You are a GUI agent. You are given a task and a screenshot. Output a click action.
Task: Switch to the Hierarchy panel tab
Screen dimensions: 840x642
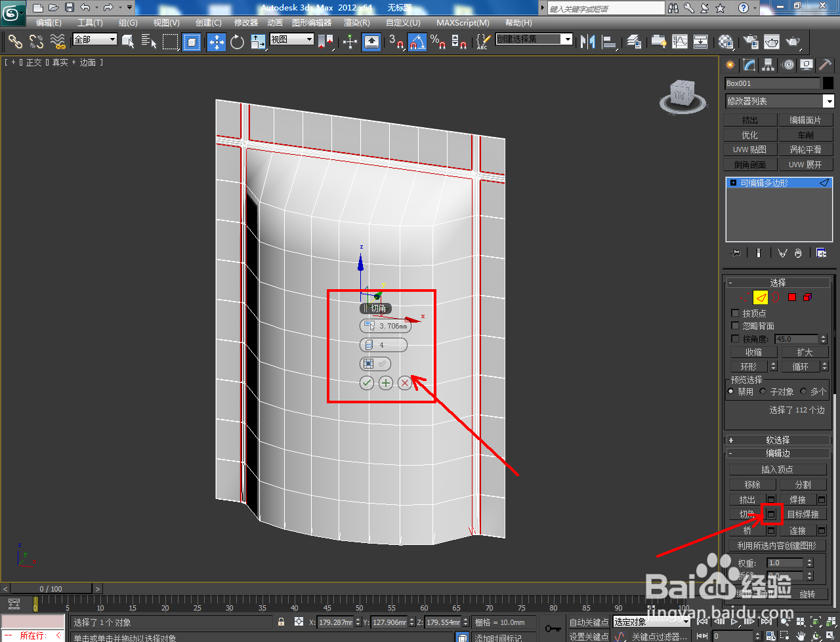(768, 65)
